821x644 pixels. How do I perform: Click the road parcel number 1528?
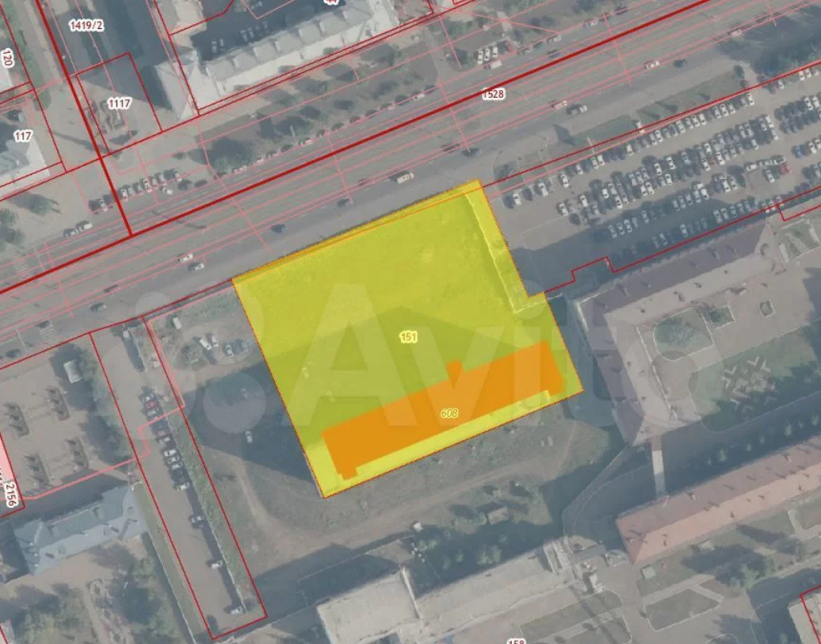(493, 94)
